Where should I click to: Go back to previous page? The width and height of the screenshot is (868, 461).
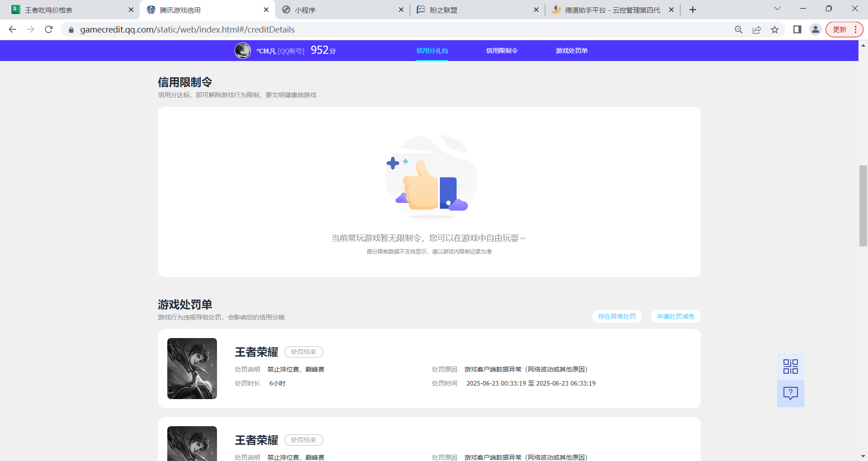(12, 29)
